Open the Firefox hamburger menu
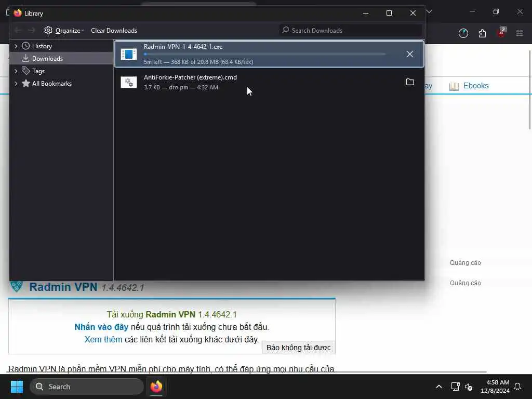 click(x=520, y=33)
